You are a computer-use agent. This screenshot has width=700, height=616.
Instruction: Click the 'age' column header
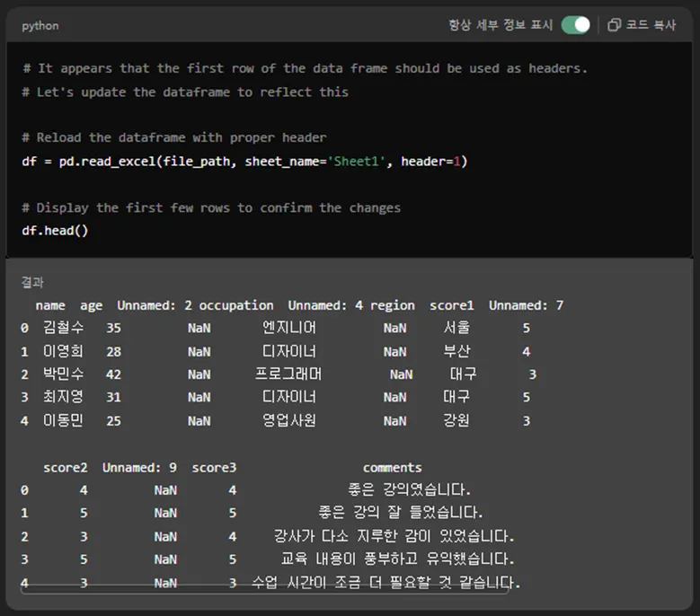(x=91, y=306)
